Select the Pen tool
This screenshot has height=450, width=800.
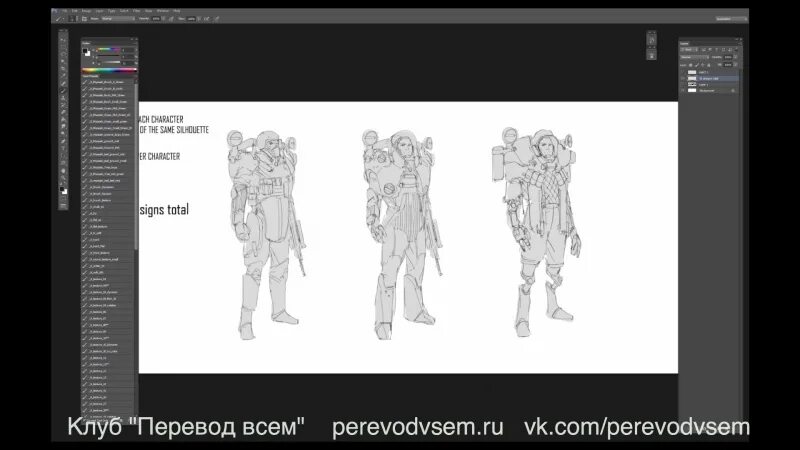click(63, 141)
